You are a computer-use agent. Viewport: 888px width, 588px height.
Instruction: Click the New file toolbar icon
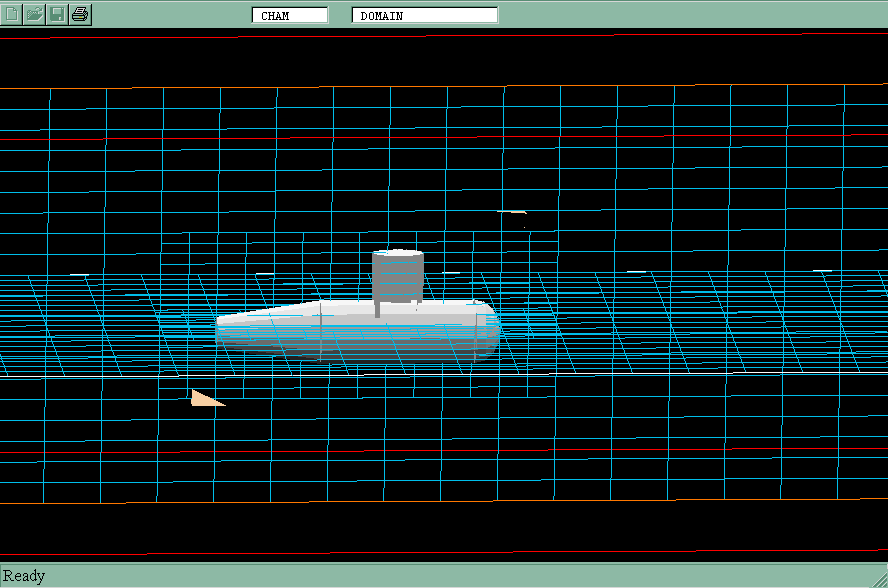tap(12, 14)
